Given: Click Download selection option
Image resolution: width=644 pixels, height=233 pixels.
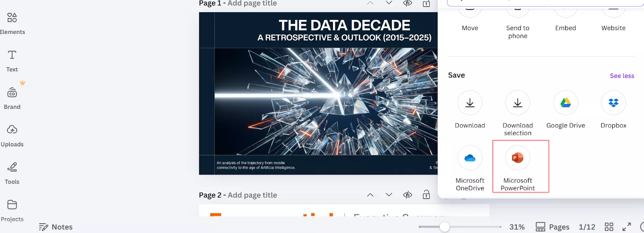Looking at the screenshot, I should click(518, 113).
